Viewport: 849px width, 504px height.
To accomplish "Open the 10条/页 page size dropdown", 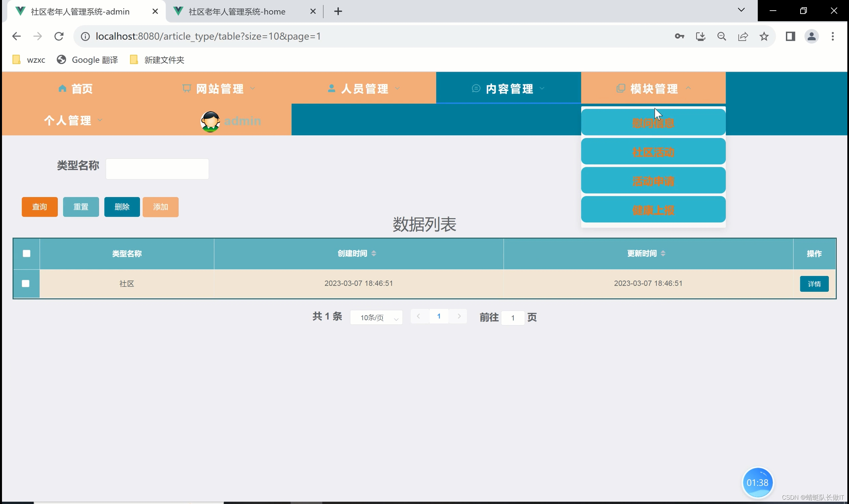I will (376, 318).
